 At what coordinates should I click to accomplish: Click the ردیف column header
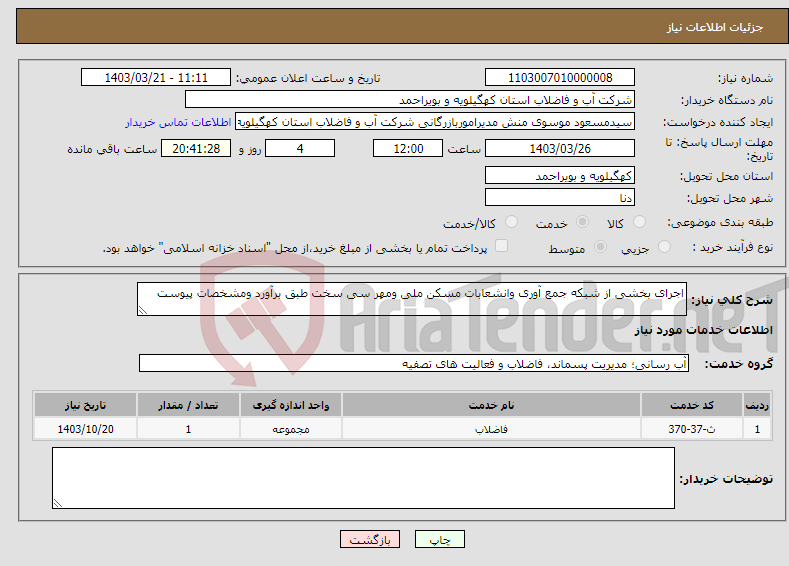[757, 405]
